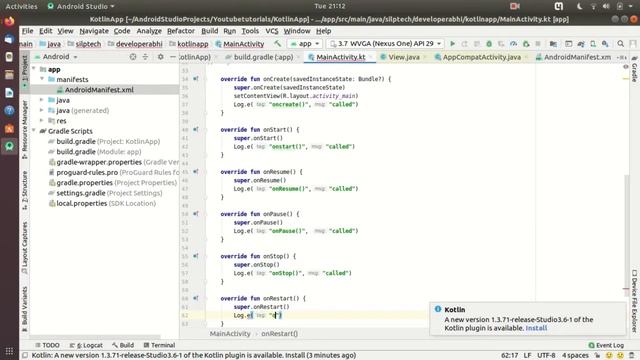Viewport: 640px width, 360px height.
Task: Click developerabhi in the navigation bar
Action: 139,44
